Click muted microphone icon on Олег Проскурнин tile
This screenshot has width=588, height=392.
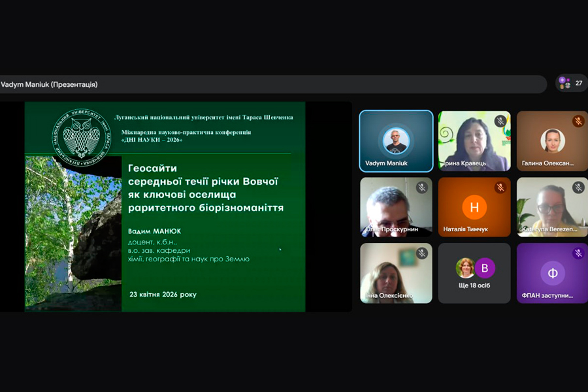[422, 187]
